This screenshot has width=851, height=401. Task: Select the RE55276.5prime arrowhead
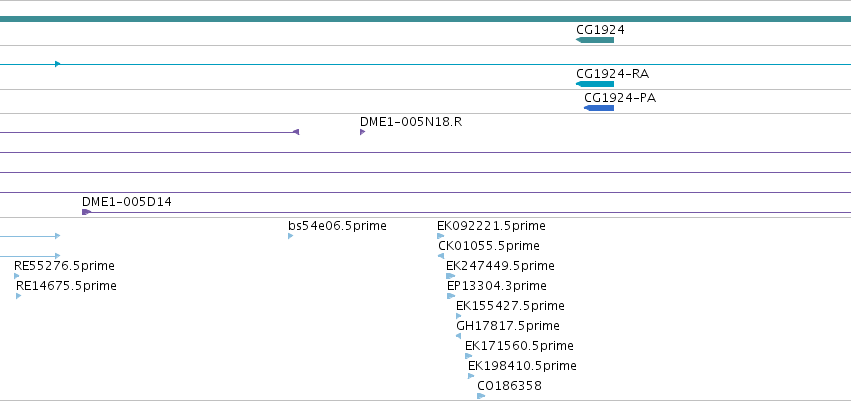[17, 276]
